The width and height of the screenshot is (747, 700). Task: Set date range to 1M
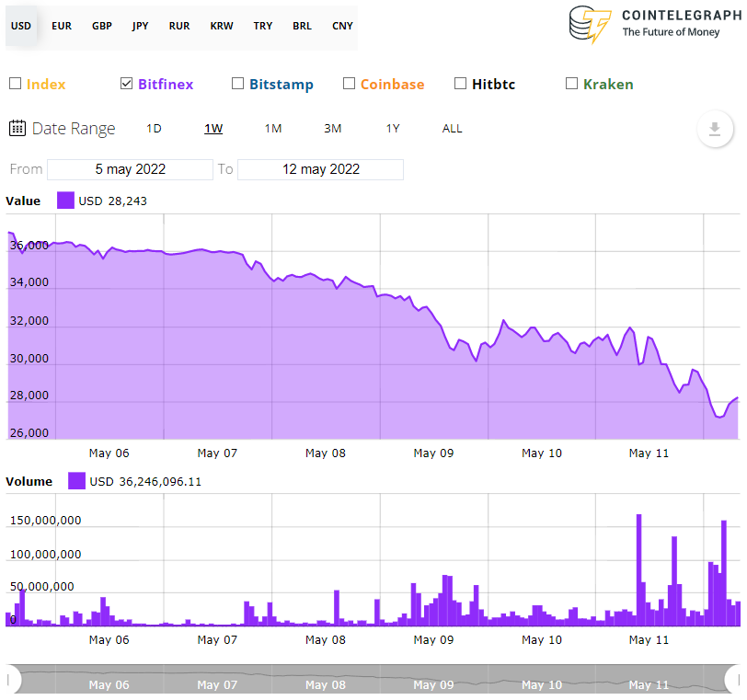coord(273,129)
